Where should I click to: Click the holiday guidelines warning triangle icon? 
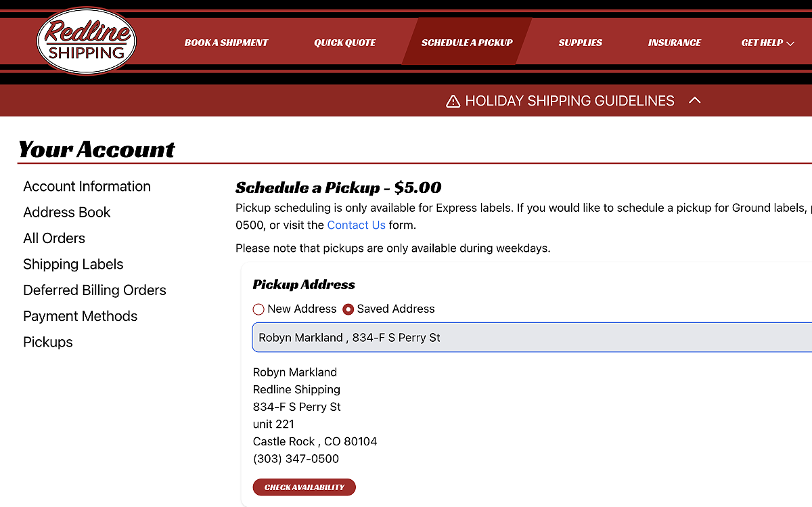pos(453,102)
